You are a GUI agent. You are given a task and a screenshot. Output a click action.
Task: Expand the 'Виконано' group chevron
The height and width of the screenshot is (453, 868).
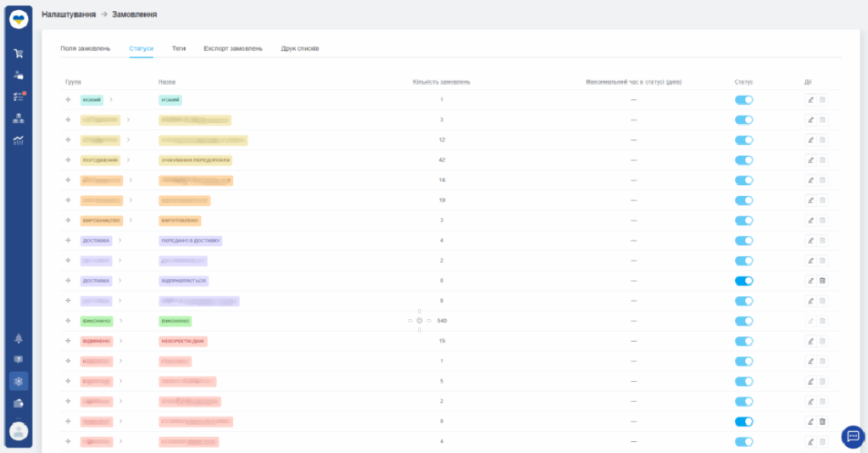[121, 321]
